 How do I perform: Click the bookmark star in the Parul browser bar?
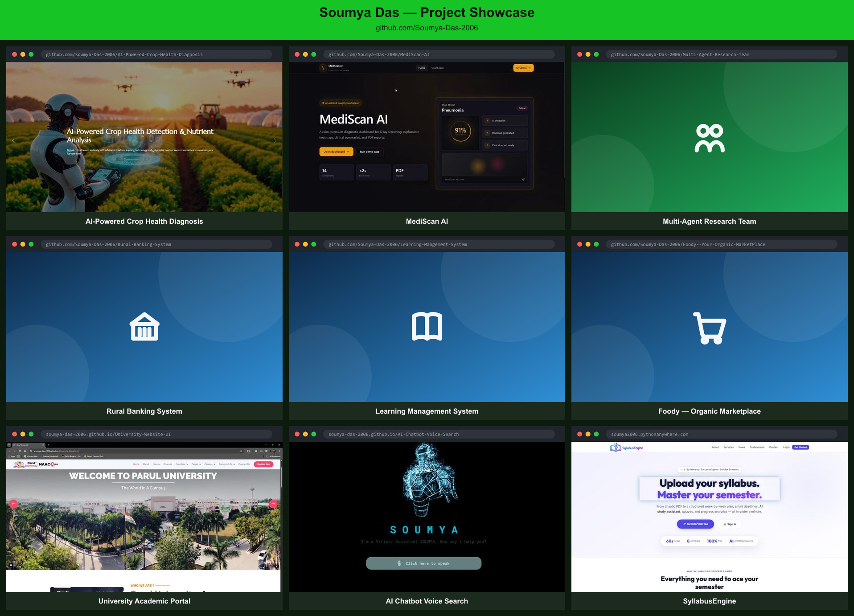pos(241,451)
